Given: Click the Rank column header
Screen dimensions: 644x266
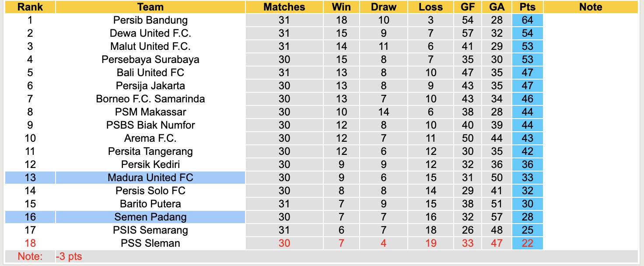Looking at the screenshot, I should (x=30, y=7).
